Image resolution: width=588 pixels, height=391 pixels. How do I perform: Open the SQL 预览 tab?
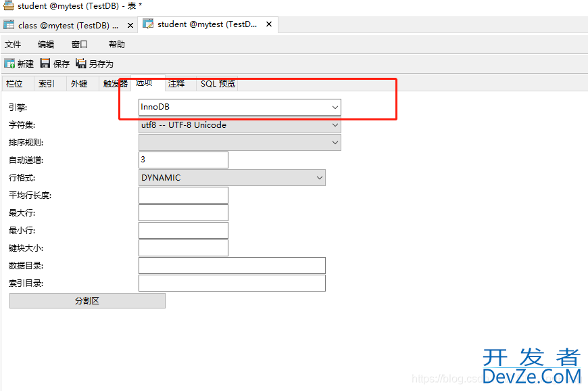(x=218, y=84)
